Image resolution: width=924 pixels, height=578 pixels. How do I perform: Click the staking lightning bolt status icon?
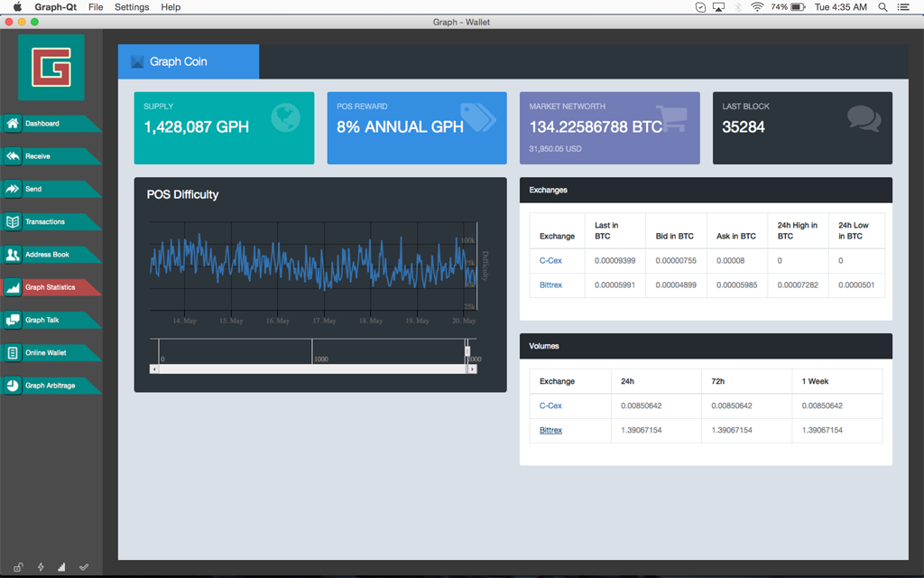pyautogui.click(x=41, y=567)
